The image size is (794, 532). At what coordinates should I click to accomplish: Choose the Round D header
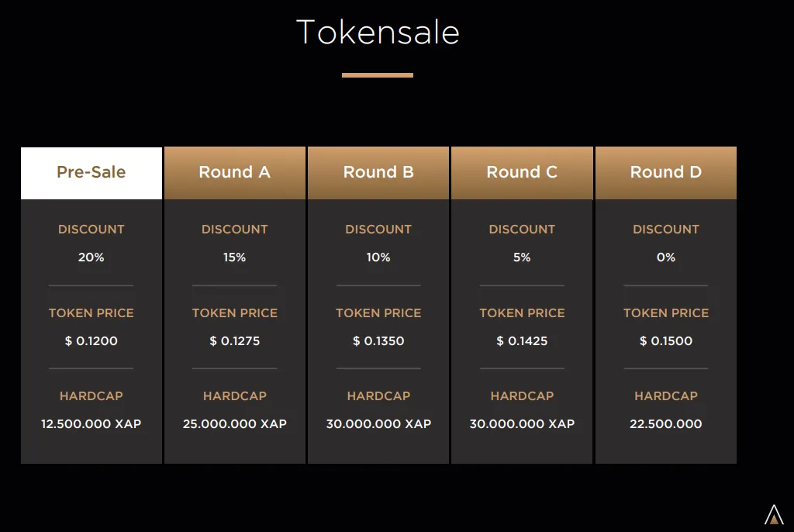666,173
